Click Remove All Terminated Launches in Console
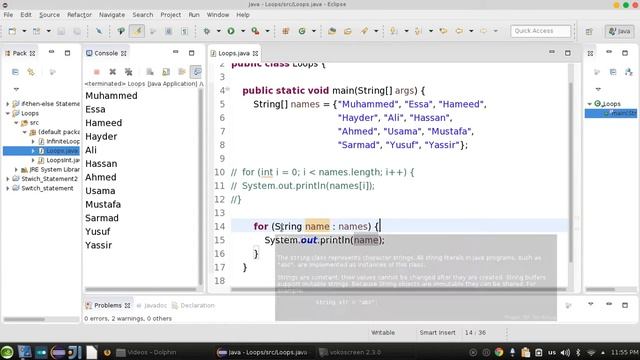Screen dimensions: 640x360 click(x=129, y=72)
